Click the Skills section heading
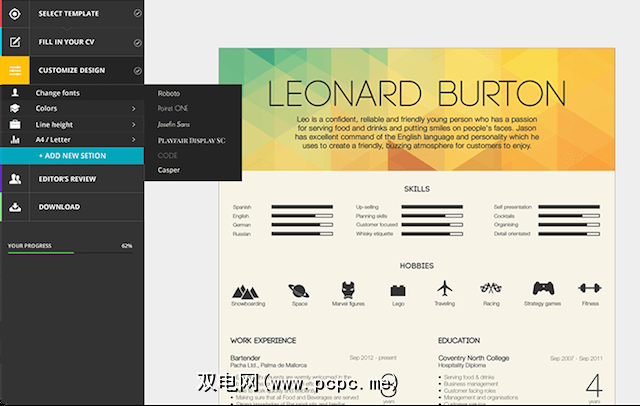Viewport: 640px width, 406px height. click(x=417, y=189)
